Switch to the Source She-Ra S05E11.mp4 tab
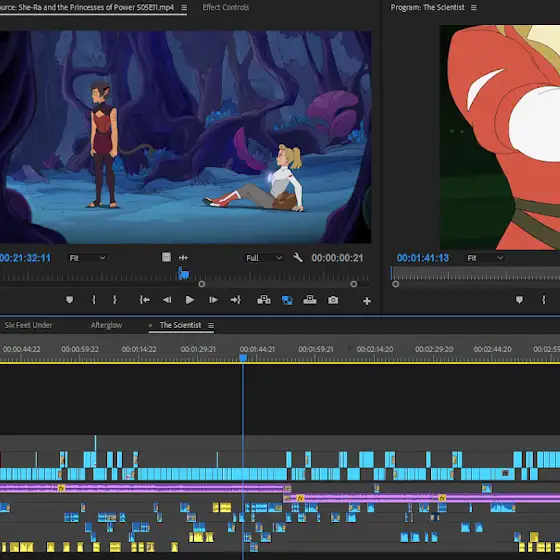The width and height of the screenshot is (560, 560). point(87,8)
